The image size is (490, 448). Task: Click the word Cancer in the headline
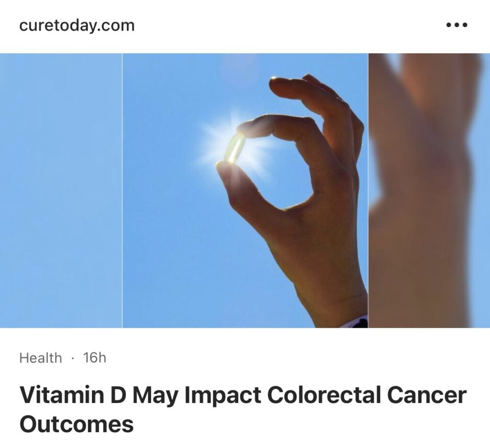pos(427,395)
